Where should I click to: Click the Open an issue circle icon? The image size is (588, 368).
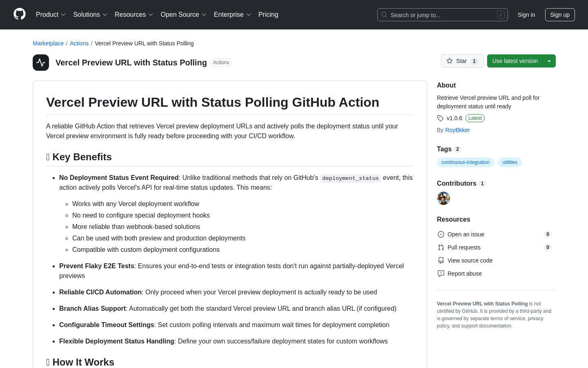(441, 234)
